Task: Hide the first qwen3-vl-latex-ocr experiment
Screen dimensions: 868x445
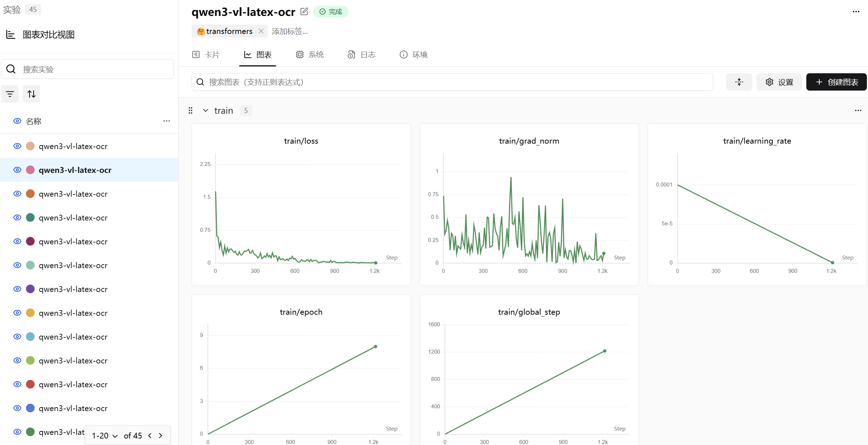Action: (17, 146)
